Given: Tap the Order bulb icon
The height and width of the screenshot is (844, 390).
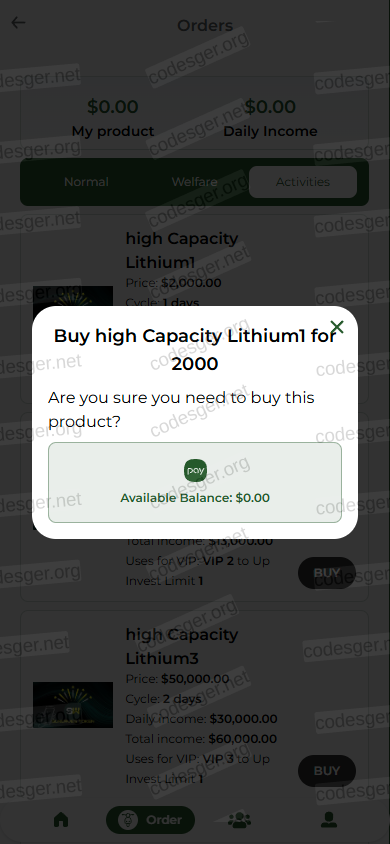Looking at the screenshot, I should click(x=128, y=820).
